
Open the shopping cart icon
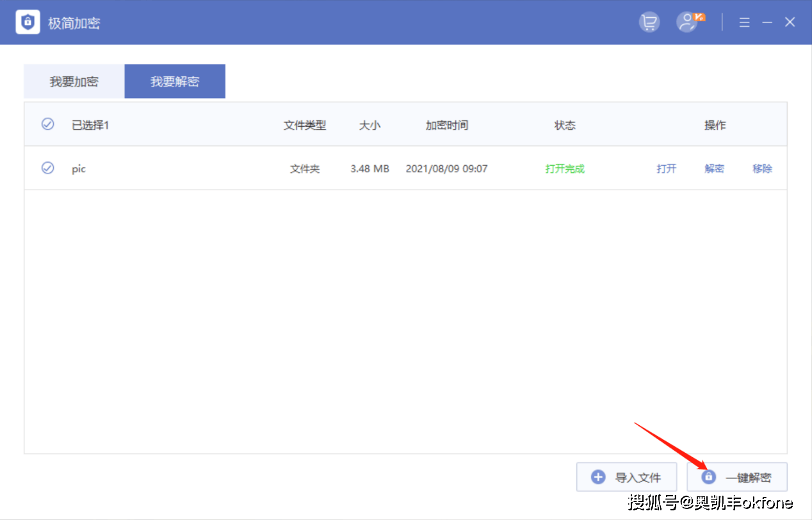(x=649, y=22)
